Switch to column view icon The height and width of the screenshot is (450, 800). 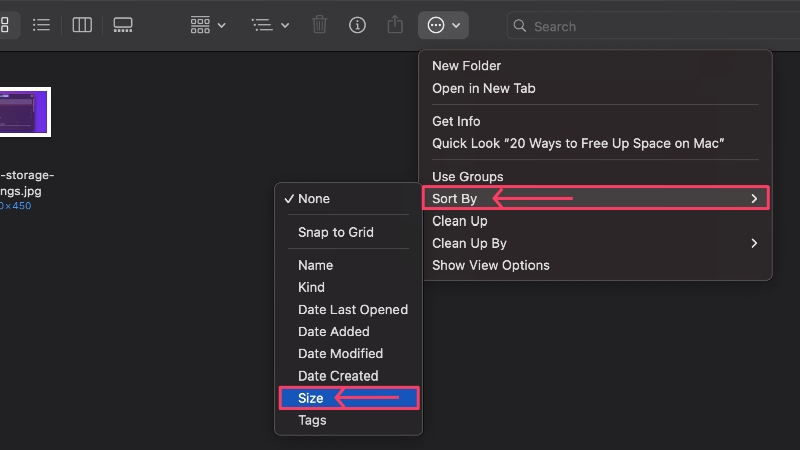pos(82,25)
